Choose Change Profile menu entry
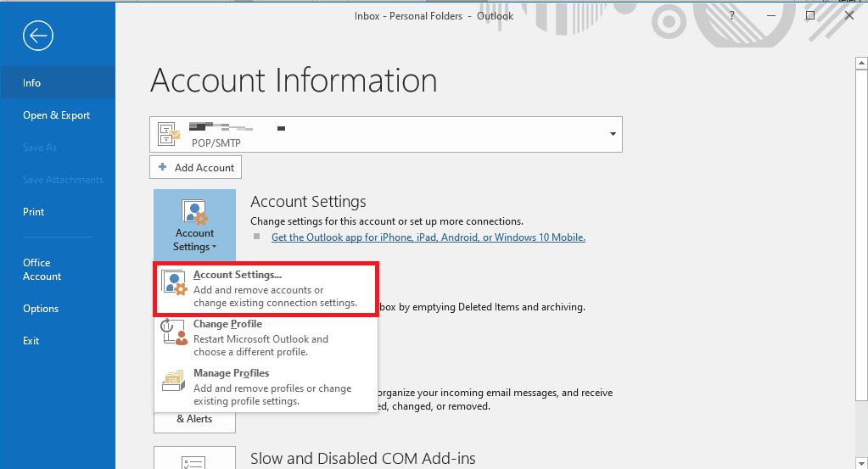This screenshot has height=469, width=868. [266, 338]
